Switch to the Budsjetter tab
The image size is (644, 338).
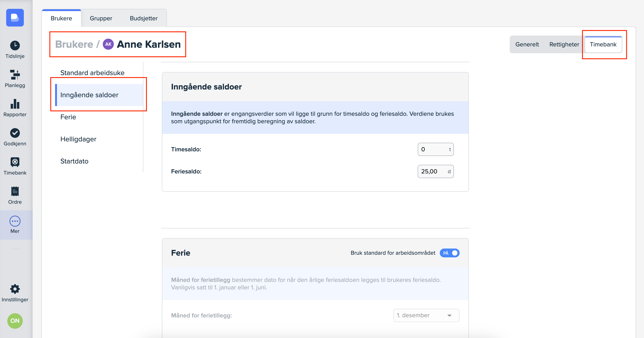pyautogui.click(x=144, y=18)
